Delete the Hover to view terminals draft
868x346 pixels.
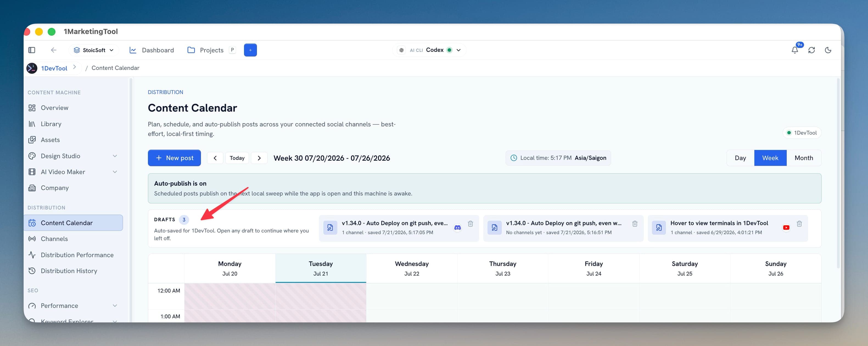click(x=799, y=223)
